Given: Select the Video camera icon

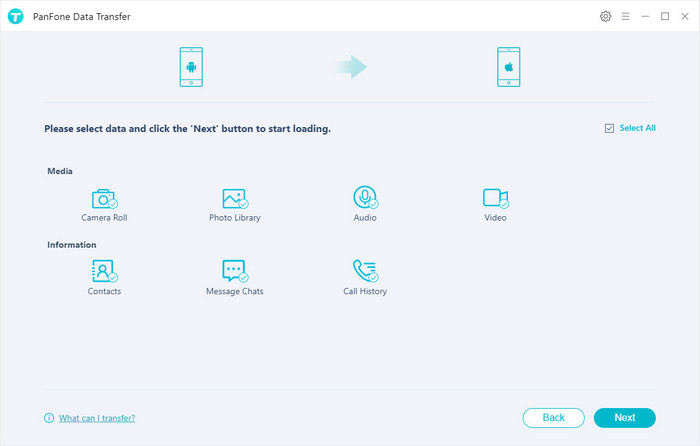Looking at the screenshot, I should click(x=496, y=198).
